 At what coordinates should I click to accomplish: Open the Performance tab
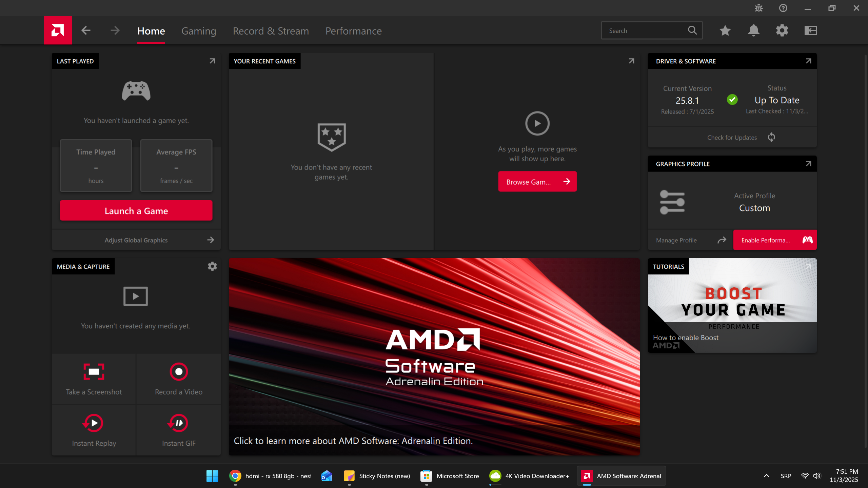(353, 31)
